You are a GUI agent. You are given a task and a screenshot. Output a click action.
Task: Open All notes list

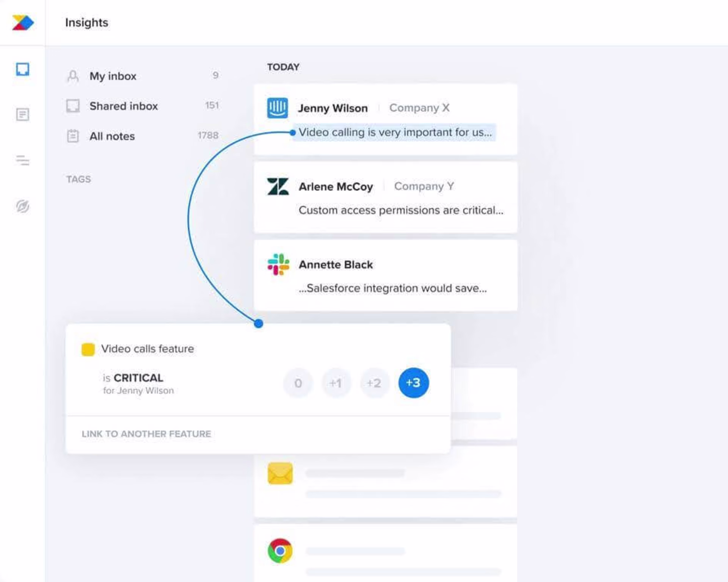click(112, 136)
